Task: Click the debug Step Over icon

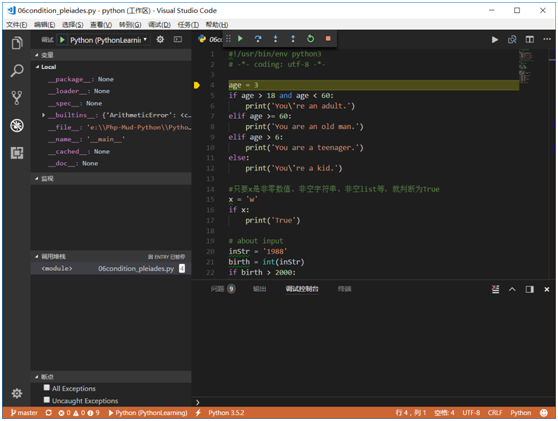Action: coord(258,38)
